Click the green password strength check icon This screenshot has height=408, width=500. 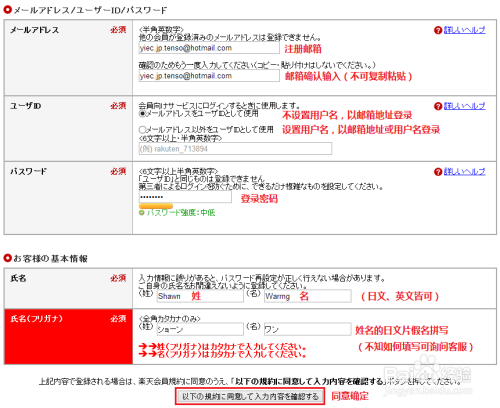coord(142,213)
